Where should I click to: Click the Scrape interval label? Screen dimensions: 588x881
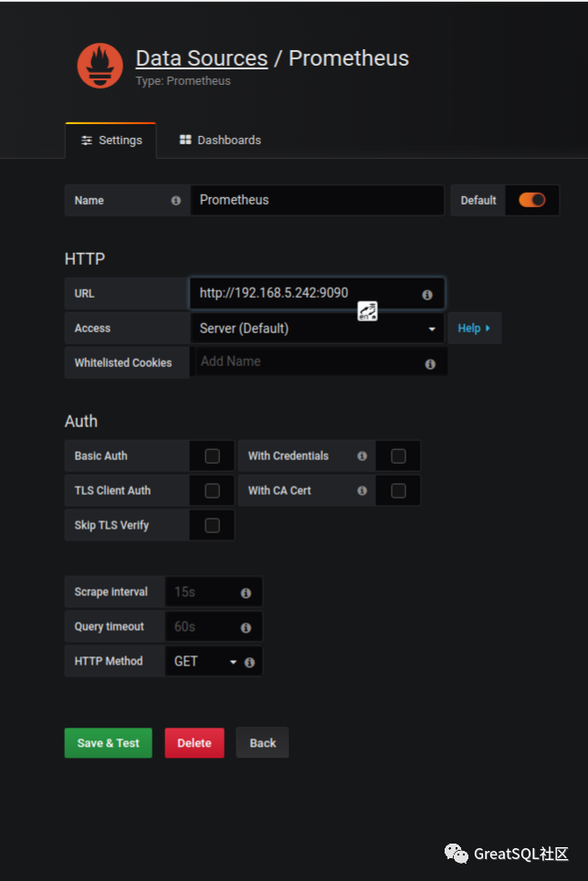pos(110,593)
